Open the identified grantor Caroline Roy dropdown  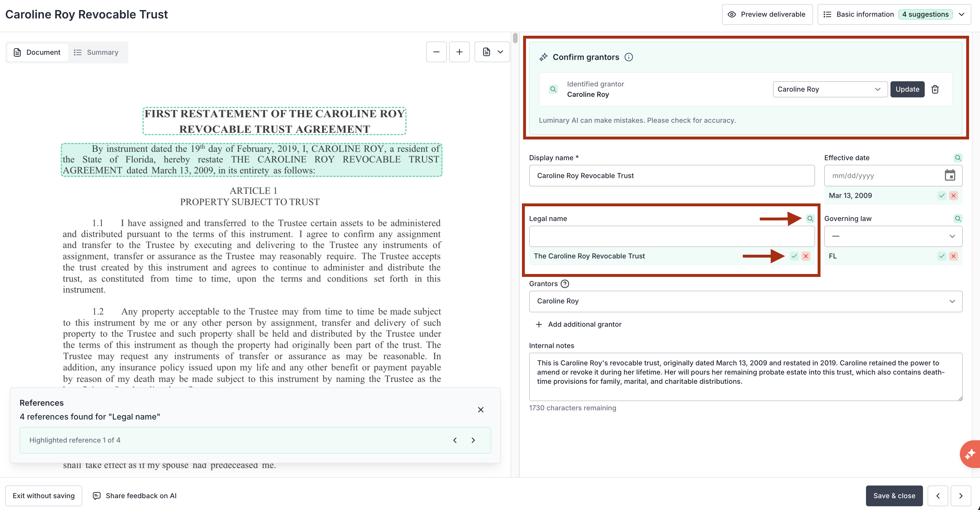(830, 89)
